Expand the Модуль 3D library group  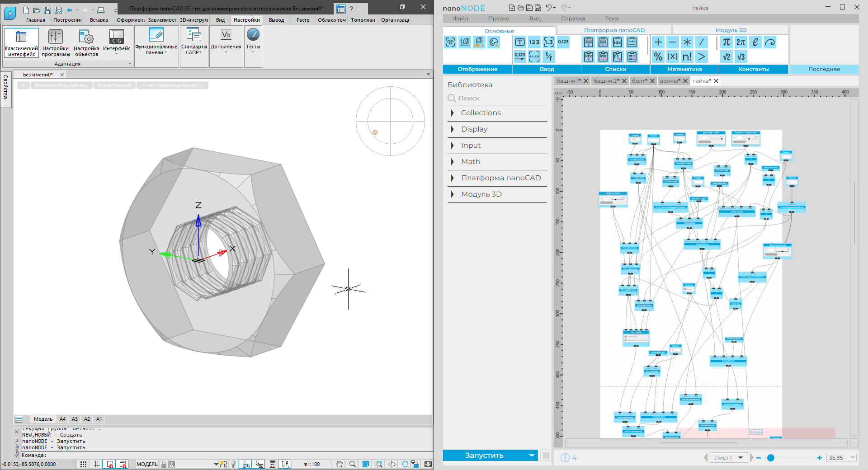pos(481,194)
